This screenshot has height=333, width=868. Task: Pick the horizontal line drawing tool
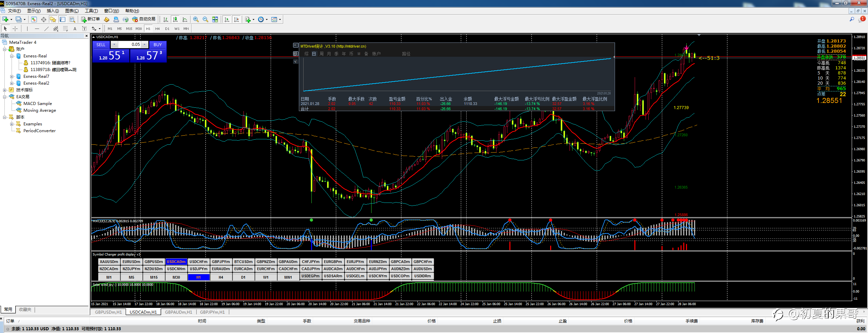click(37, 29)
